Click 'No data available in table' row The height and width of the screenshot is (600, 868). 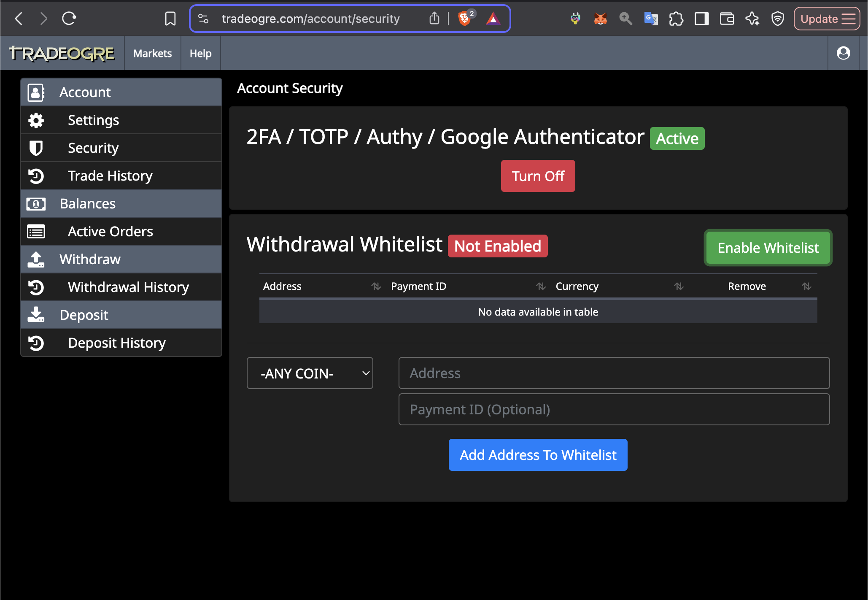pos(538,312)
